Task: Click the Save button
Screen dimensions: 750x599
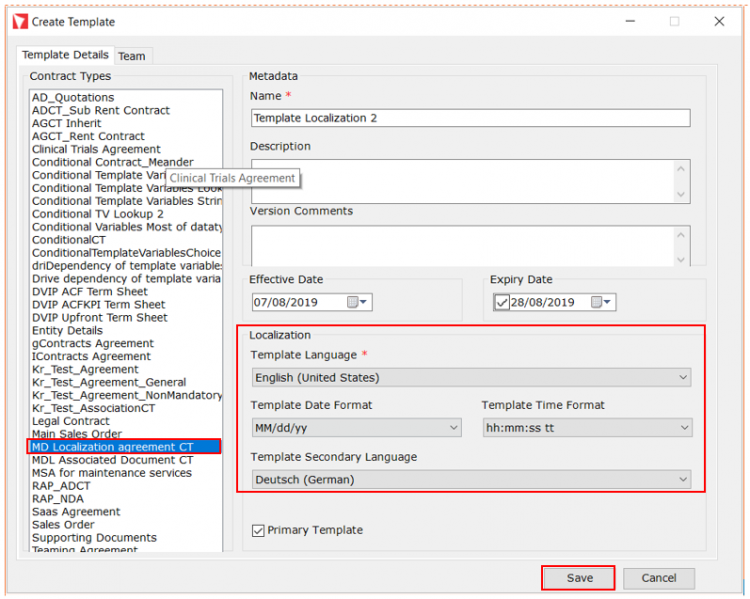Action: click(579, 578)
